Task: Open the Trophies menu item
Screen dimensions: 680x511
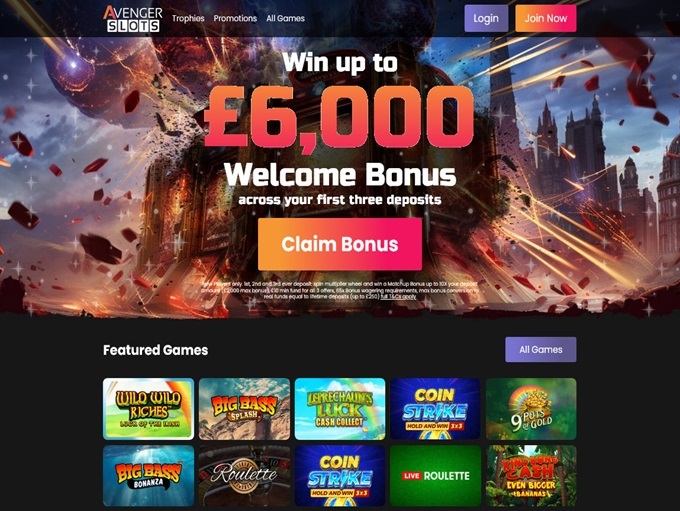Action: tap(188, 18)
